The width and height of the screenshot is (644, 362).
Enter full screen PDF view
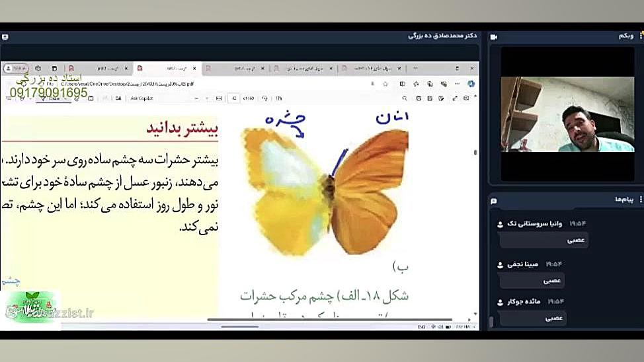455,98
